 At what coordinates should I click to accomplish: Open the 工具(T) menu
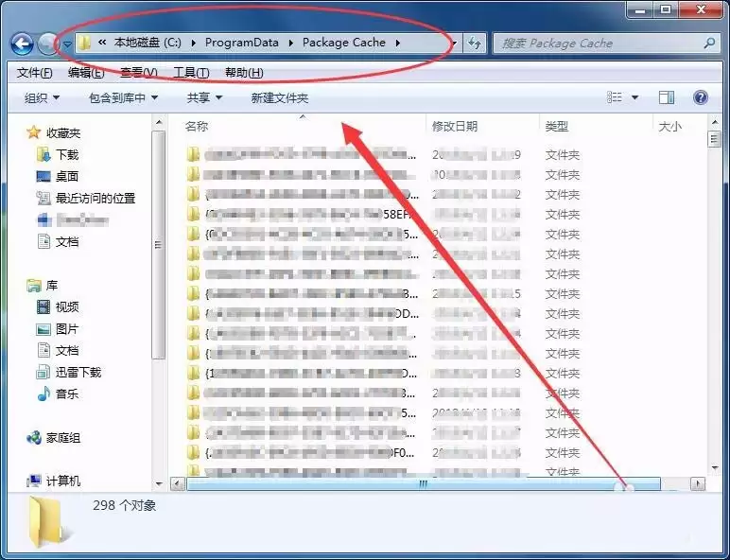point(191,73)
